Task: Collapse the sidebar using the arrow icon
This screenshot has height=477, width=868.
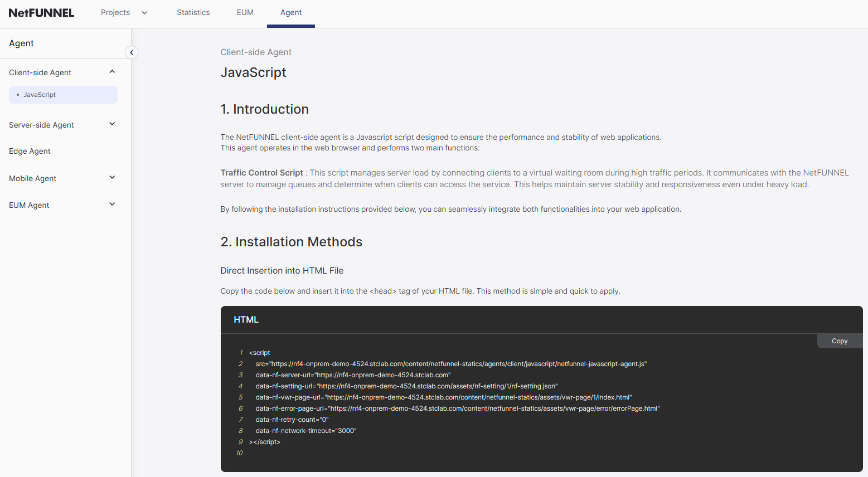Action: pos(132,52)
